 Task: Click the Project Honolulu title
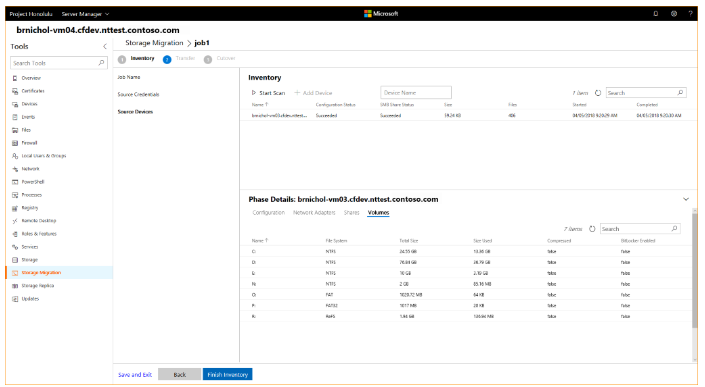click(31, 14)
